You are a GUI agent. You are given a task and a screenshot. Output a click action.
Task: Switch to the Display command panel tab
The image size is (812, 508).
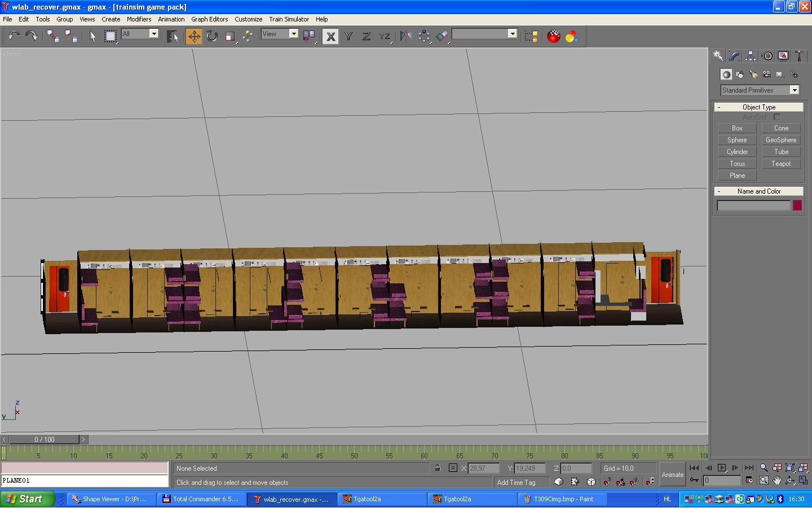(x=783, y=55)
